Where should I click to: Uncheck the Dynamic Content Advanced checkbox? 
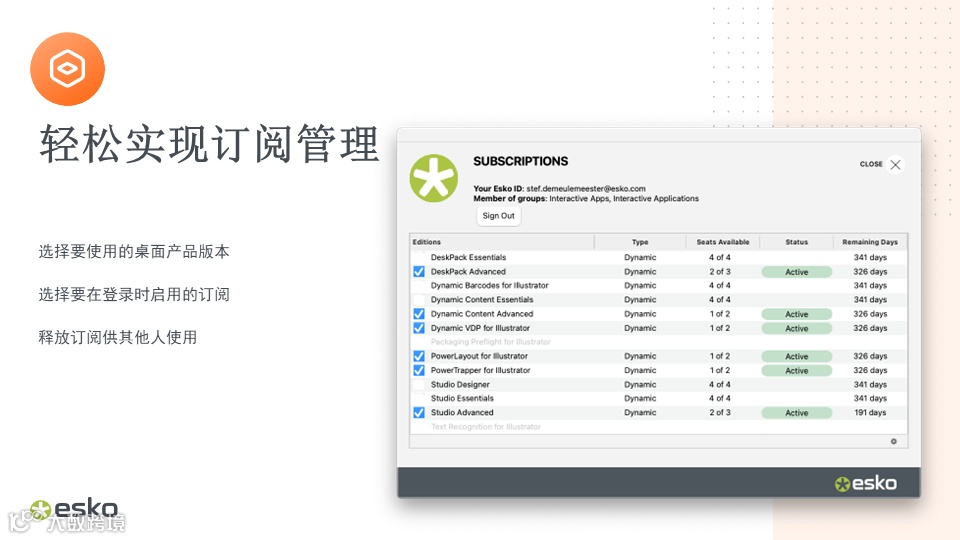419,314
